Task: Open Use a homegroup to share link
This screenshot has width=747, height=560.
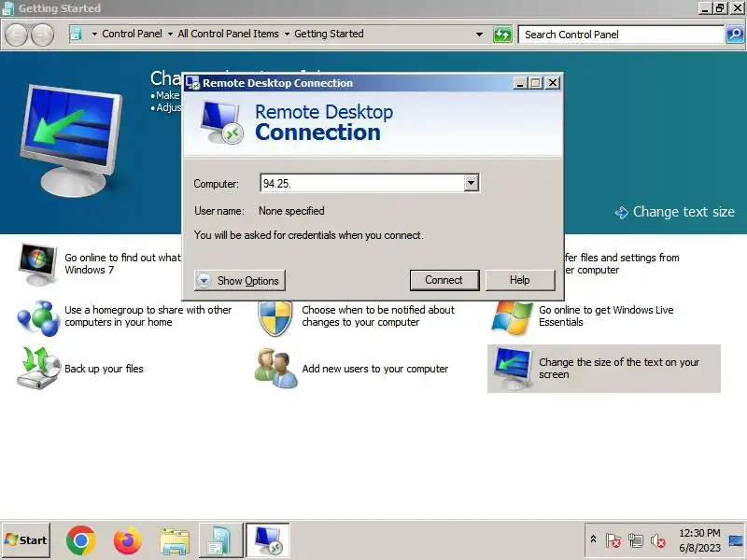Action: [x=148, y=316]
